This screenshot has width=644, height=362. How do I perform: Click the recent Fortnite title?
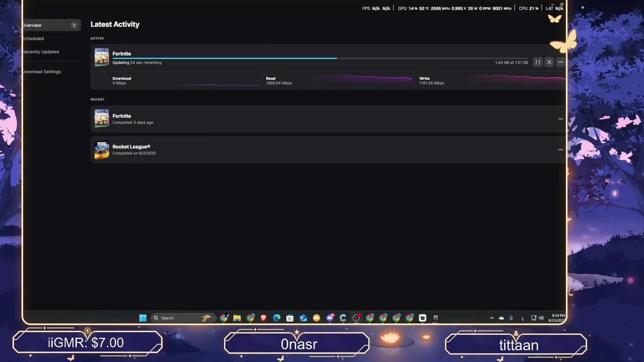click(x=122, y=116)
